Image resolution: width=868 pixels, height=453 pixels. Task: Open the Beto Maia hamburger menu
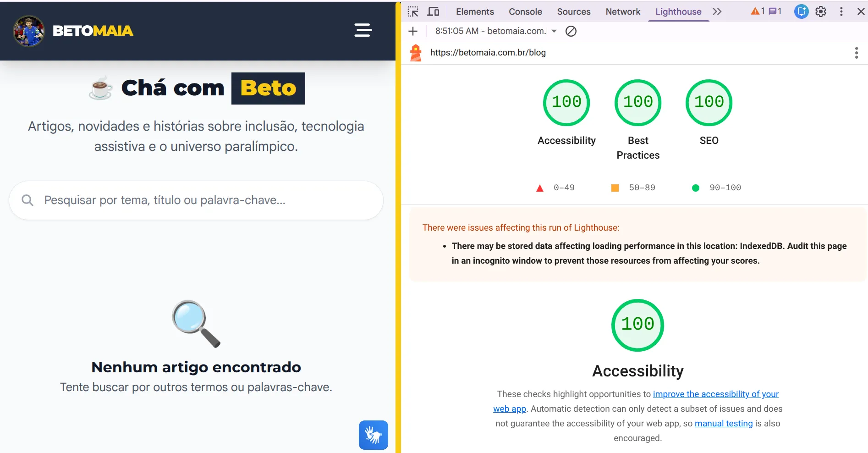pyautogui.click(x=363, y=30)
